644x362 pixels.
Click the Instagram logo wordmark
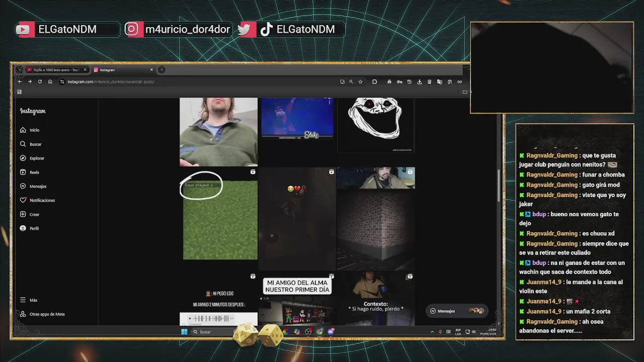pyautogui.click(x=33, y=111)
